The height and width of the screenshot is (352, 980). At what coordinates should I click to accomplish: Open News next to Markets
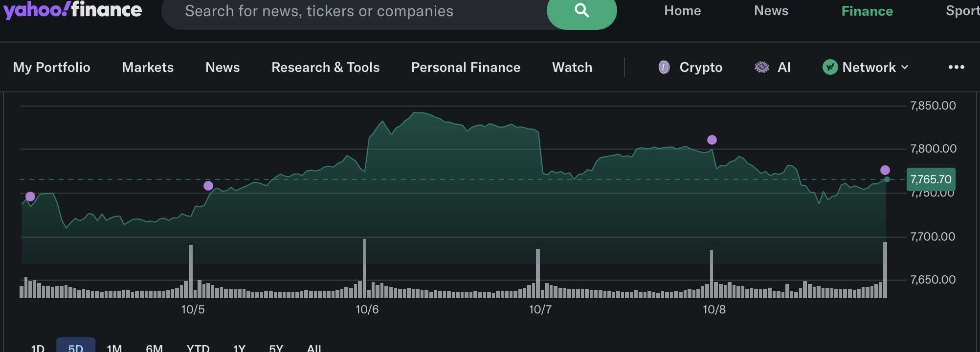click(x=223, y=67)
